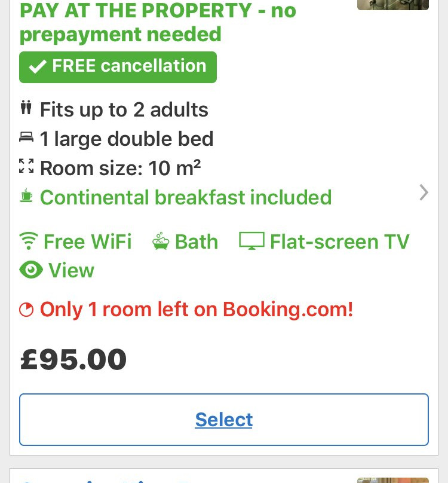Click the flat-screen TV monitor icon
The height and width of the screenshot is (483, 448).
(x=251, y=241)
